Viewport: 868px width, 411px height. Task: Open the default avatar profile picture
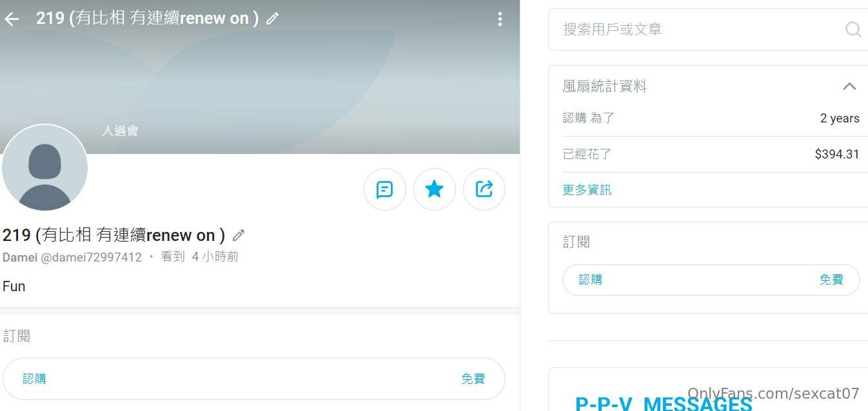[x=45, y=168]
